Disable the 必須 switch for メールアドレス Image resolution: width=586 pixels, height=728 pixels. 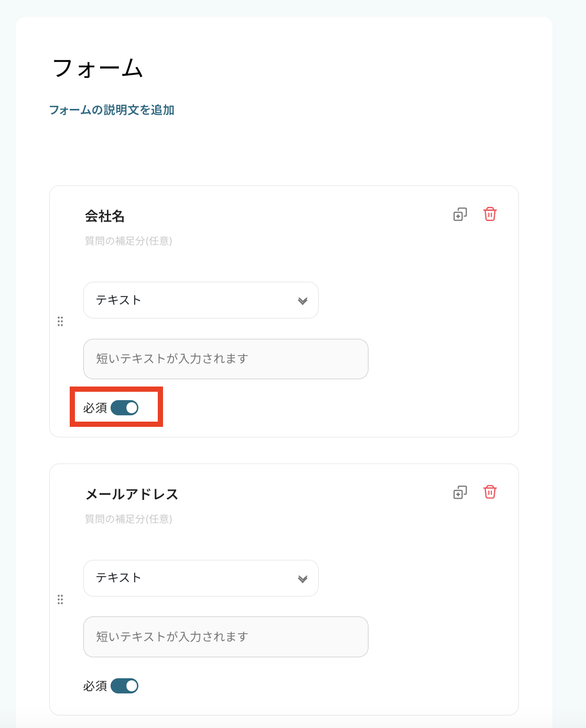point(125,686)
